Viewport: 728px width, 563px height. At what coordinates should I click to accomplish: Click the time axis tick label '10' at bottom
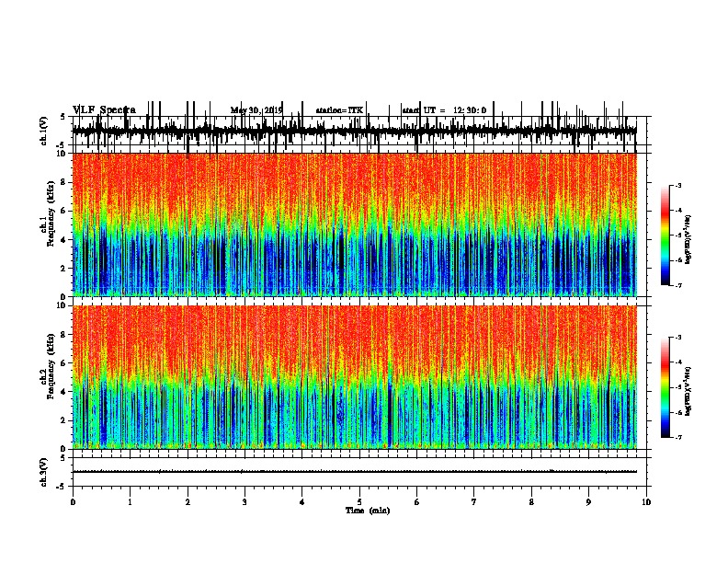[x=646, y=502]
